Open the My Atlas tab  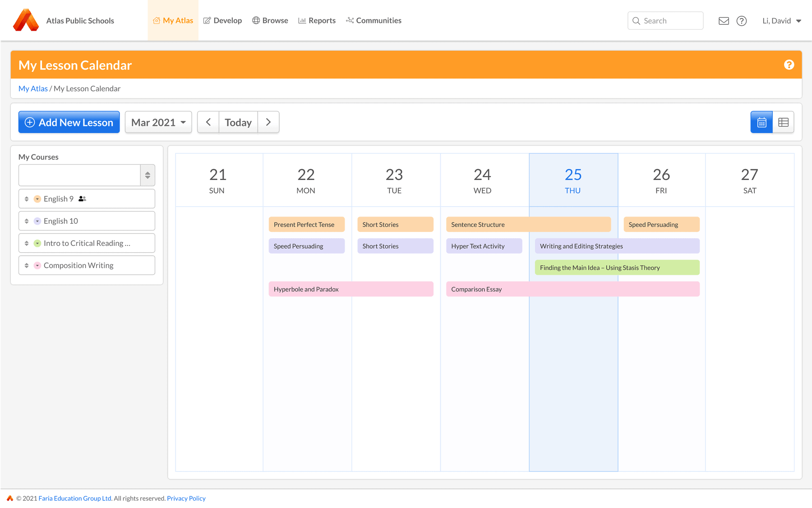[x=173, y=20]
